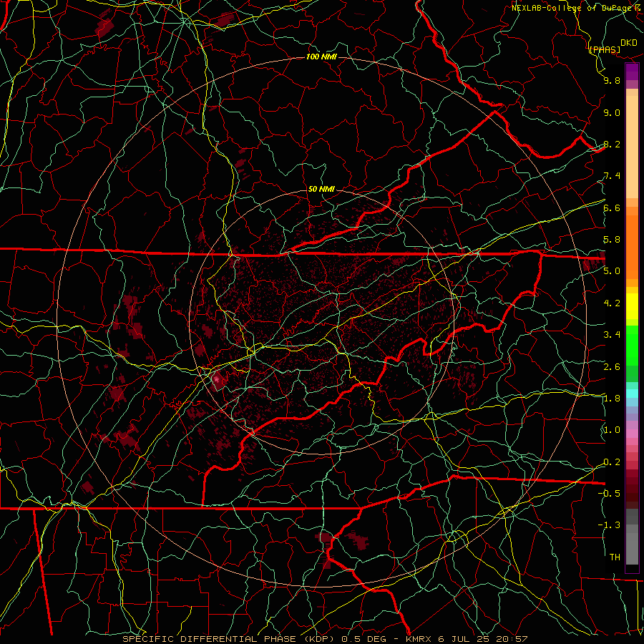Click the 6.6 value on the color scale
644x644 pixels.
[612, 208]
